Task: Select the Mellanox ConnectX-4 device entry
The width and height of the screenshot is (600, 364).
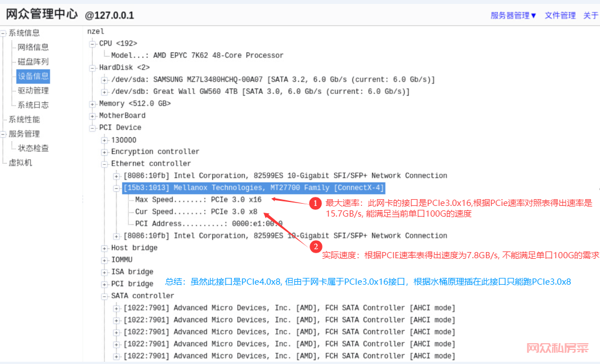Action: click(x=254, y=188)
